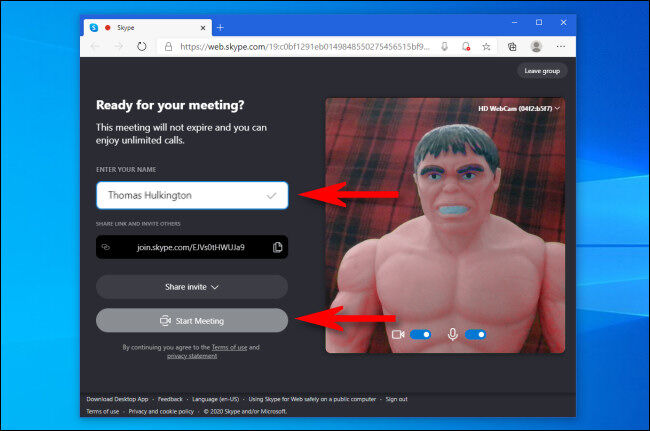Click the microphone icon on video preview

[x=453, y=334]
